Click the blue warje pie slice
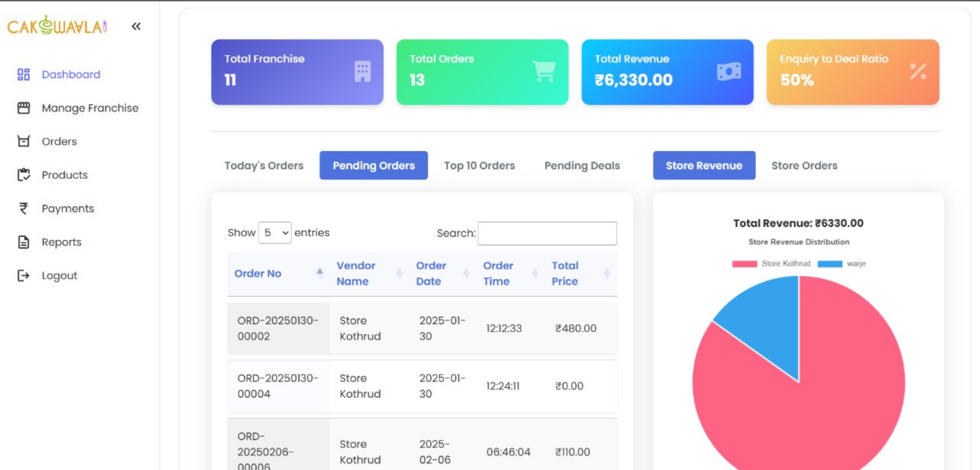 (766, 322)
